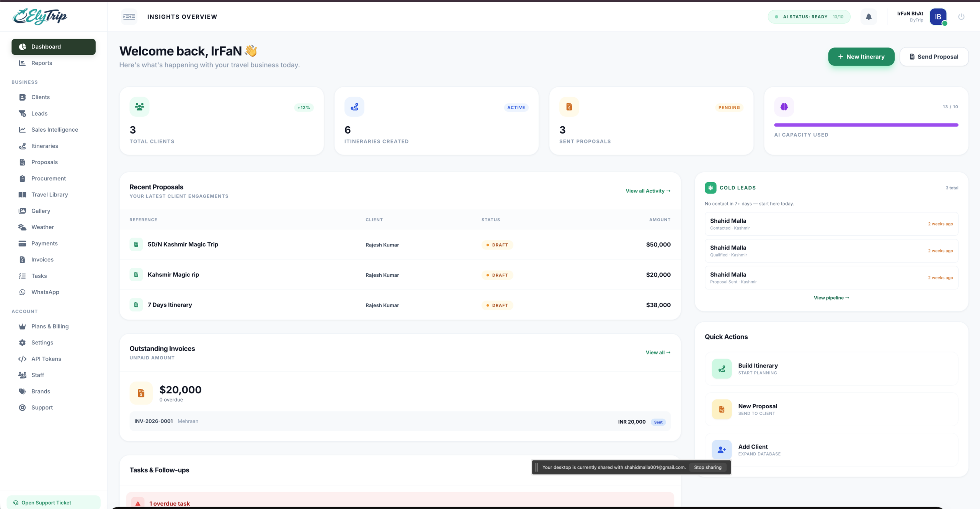980x509 pixels.
Task: Click Open Support Ticket button
Action: click(x=54, y=502)
